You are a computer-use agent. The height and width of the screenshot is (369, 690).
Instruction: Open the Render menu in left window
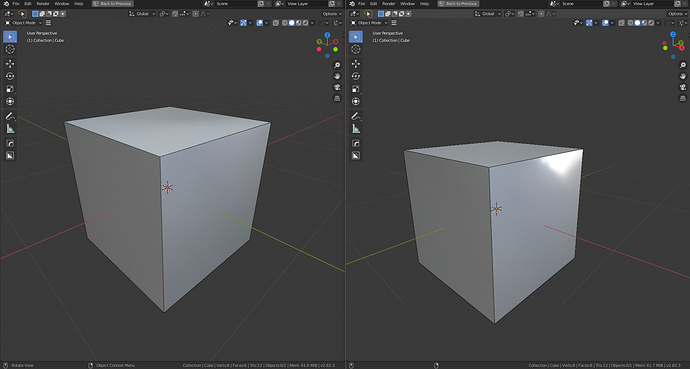tap(43, 4)
